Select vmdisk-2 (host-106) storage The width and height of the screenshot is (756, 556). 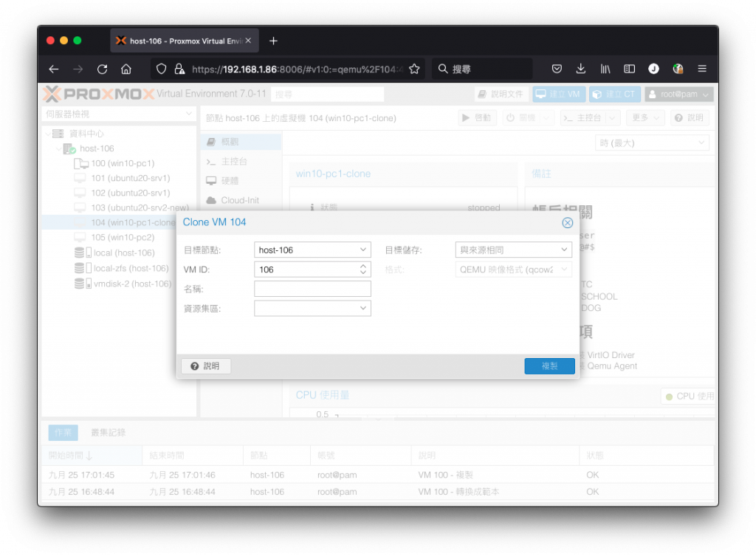tap(123, 284)
